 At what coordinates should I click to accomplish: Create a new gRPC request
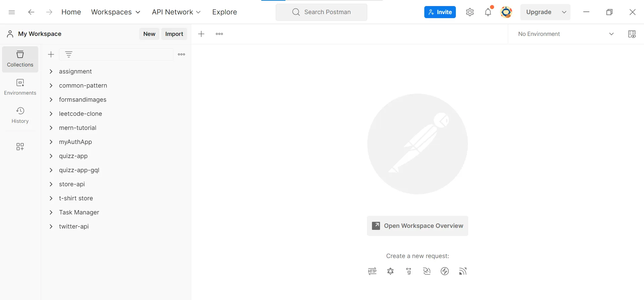409,271
